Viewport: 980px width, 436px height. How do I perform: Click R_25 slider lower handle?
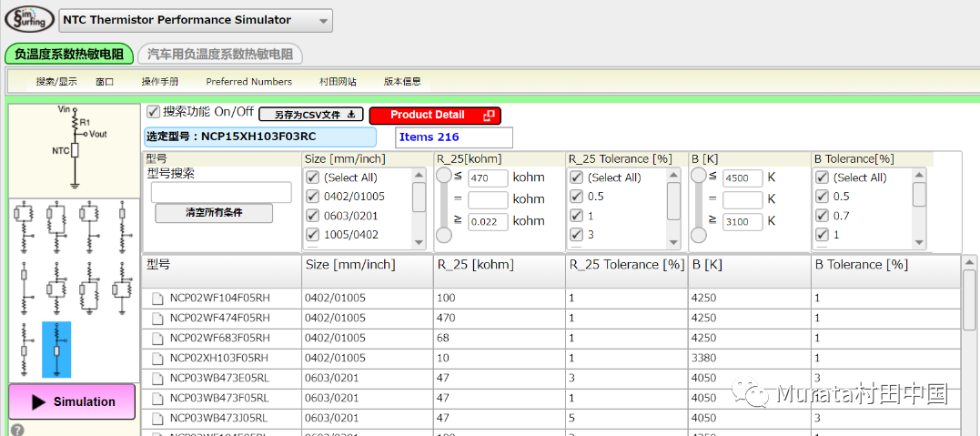[444, 235]
